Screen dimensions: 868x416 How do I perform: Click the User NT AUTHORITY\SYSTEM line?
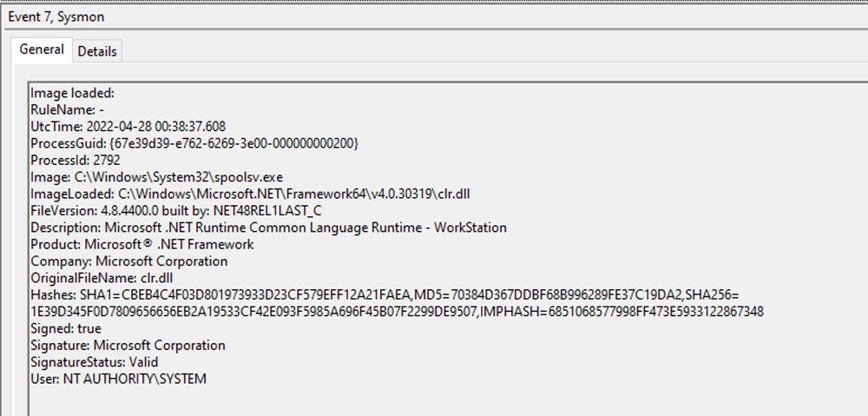[x=118, y=379]
